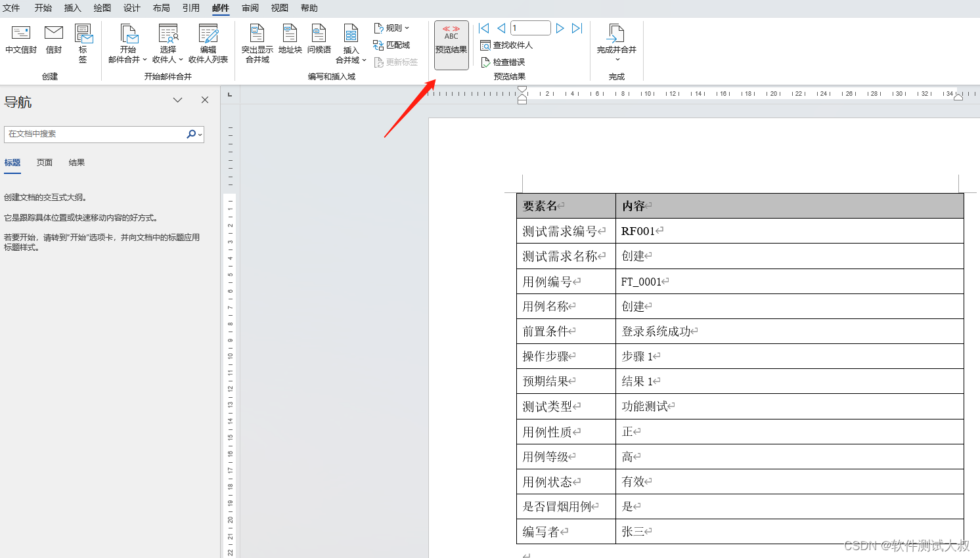Select the 页面 pages tab in navigation
Screen dimensions: 980x558
(45, 163)
